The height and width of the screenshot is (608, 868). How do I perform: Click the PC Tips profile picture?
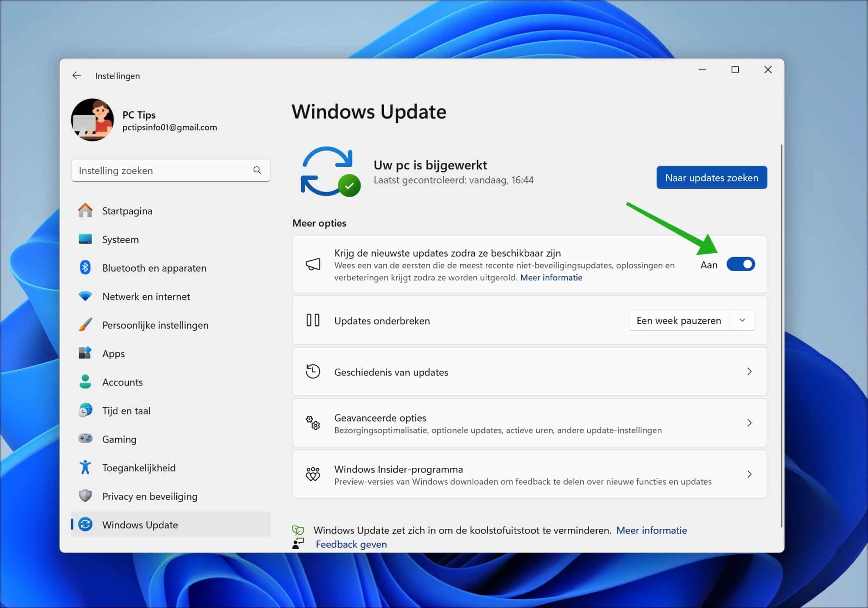pos(93,120)
